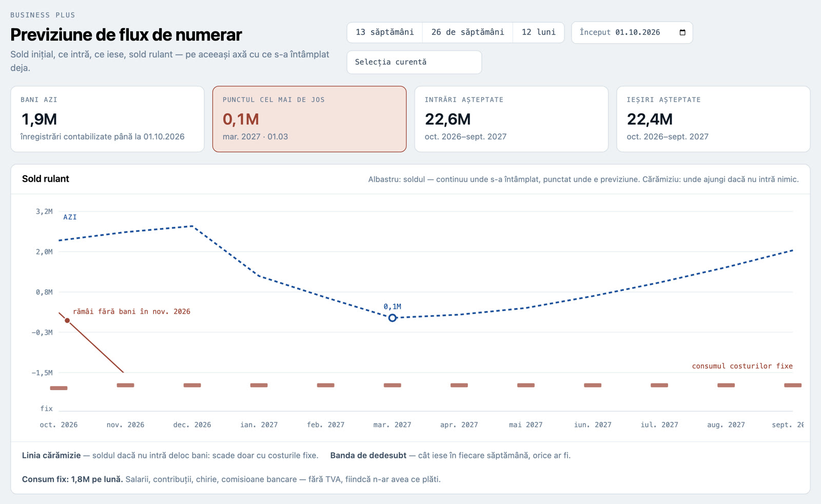The image size is (821, 504).
Task: Open the Ieșiri așteptate 22,4M card
Action: pos(713,119)
